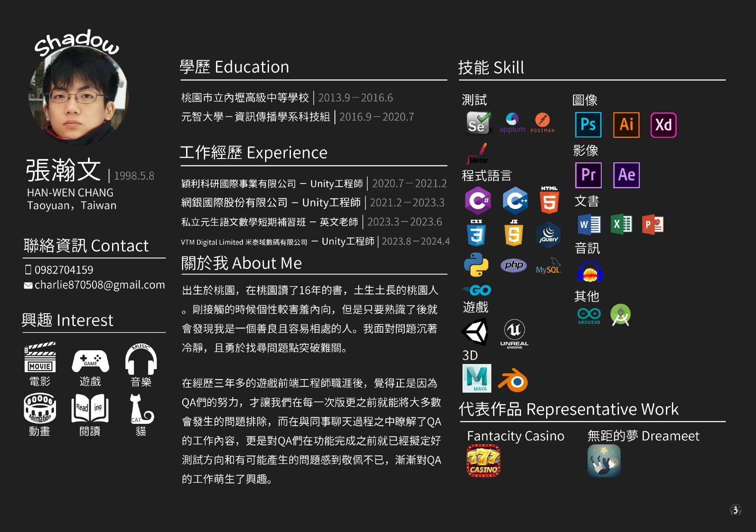Screen dimensions: 756x532
Task: Click the HTML5 shield icon
Action: point(549,200)
